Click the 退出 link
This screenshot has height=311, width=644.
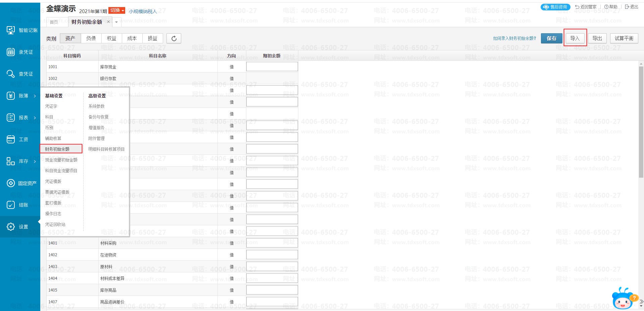point(632,7)
